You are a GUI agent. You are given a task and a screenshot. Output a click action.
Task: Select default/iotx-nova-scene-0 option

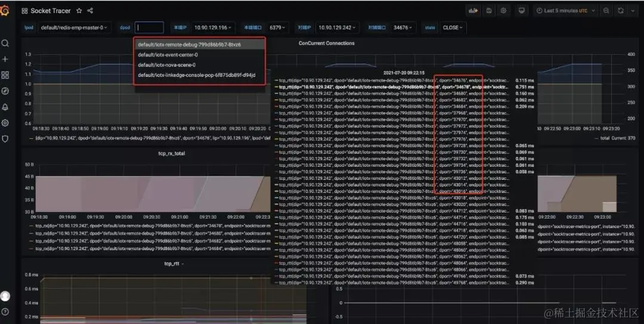[200, 65]
